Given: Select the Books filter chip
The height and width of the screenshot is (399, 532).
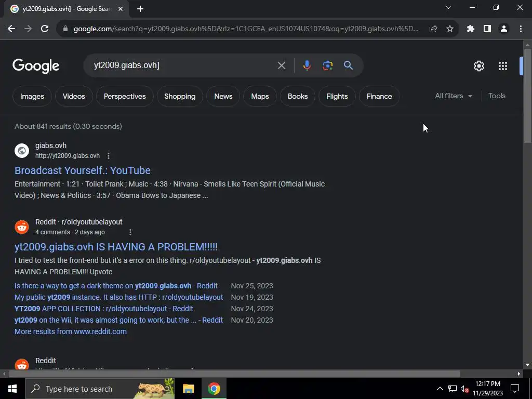Looking at the screenshot, I should 298,96.
